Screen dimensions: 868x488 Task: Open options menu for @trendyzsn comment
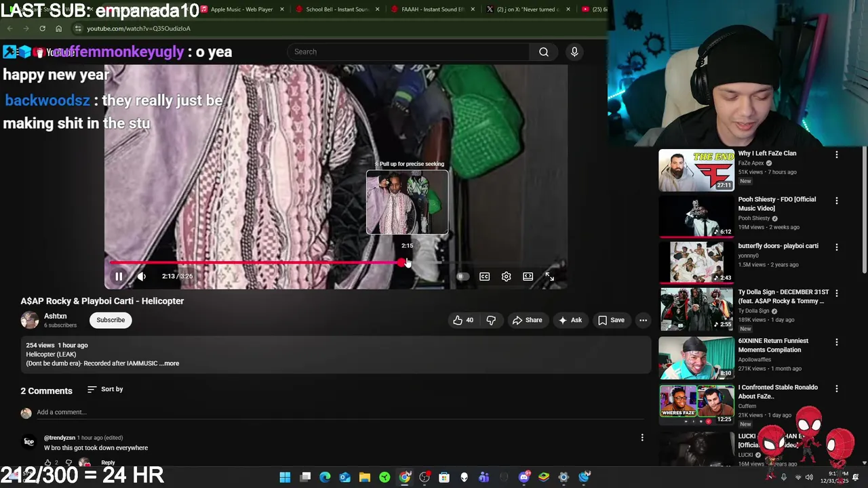(x=642, y=438)
